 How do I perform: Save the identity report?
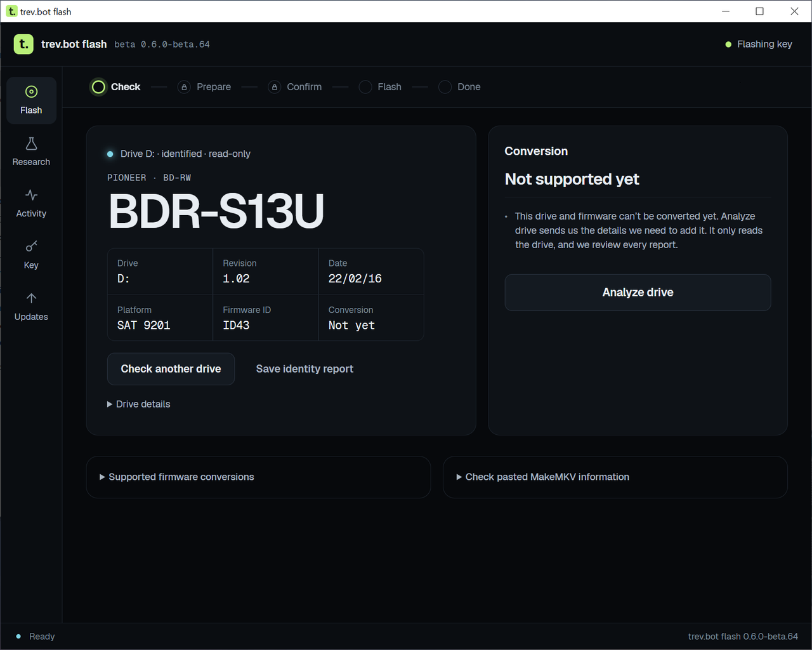click(x=304, y=369)
